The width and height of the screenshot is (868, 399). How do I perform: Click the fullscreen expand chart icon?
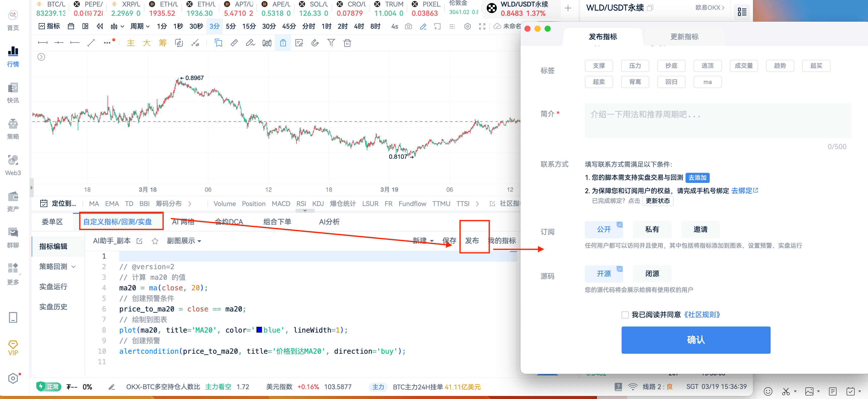tap(482, 26)
